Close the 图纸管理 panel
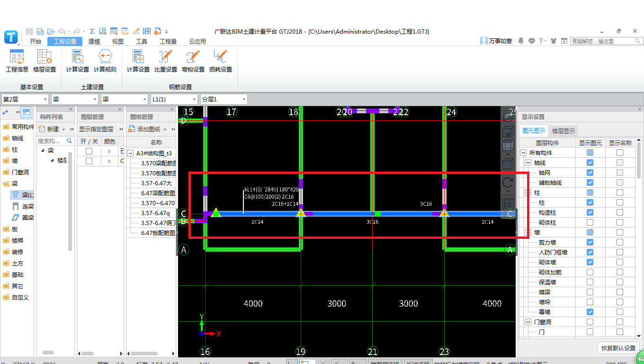 (172, 109)
